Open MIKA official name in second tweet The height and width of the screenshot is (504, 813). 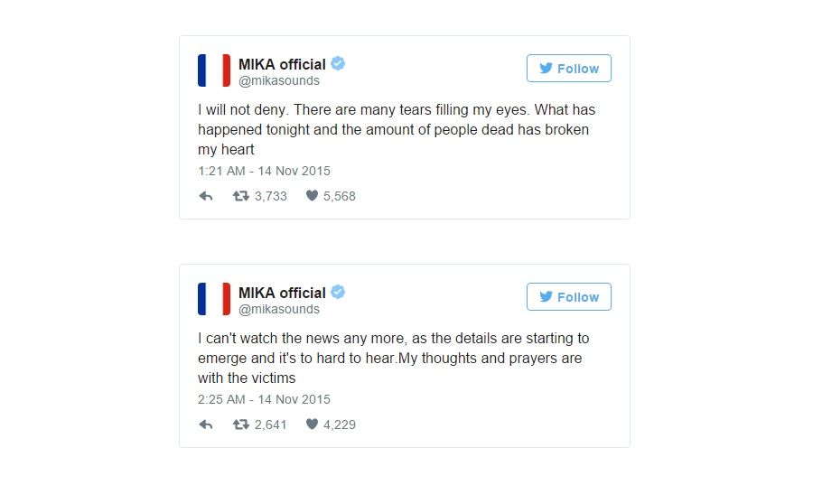tap(282, 293)
